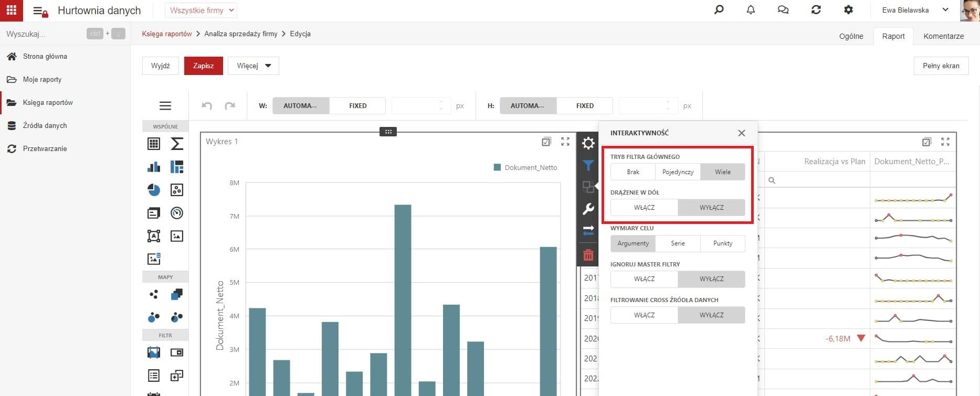Add a Grid table widget
Image resolution: width=980 pixels, height=396 pixels.
[x=154, y=144]
